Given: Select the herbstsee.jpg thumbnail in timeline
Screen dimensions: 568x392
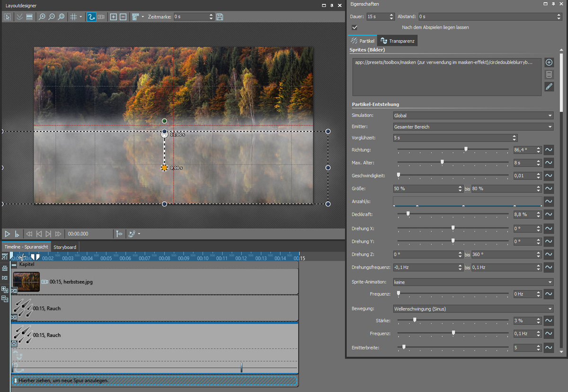Looking at the screenshot, I should pos(26,282).
